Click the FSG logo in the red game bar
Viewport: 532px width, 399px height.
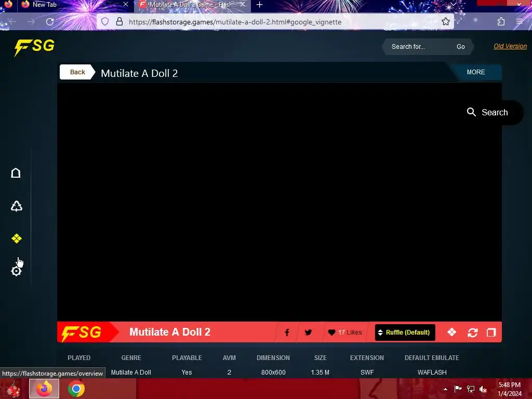coord(82,332)
